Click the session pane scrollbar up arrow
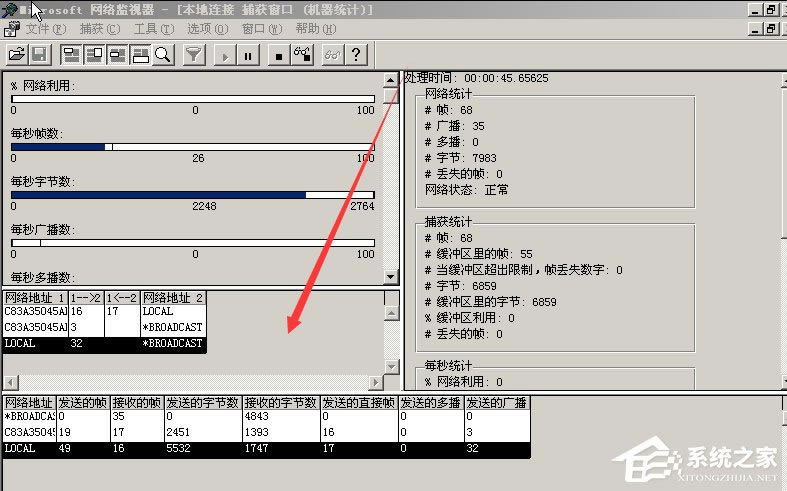Image resolution: width=787 pixels, height=491 pixels. click(x=392, y=313)
